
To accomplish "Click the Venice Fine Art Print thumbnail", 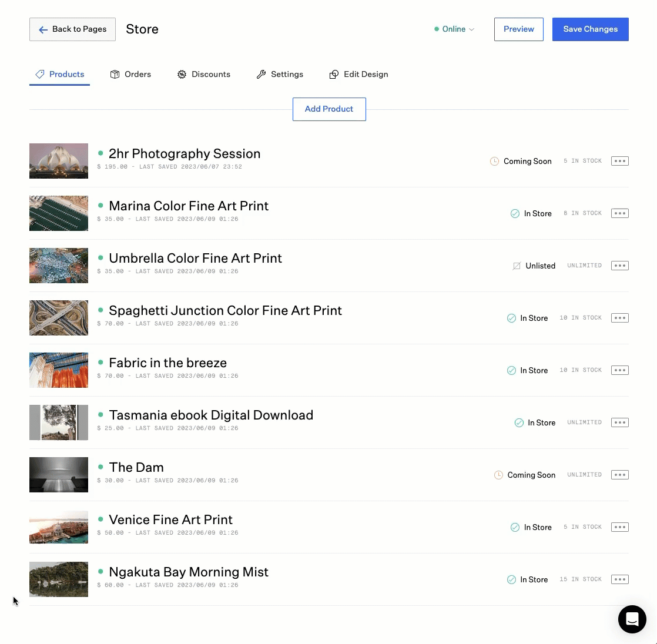I will tap(59, 527).
